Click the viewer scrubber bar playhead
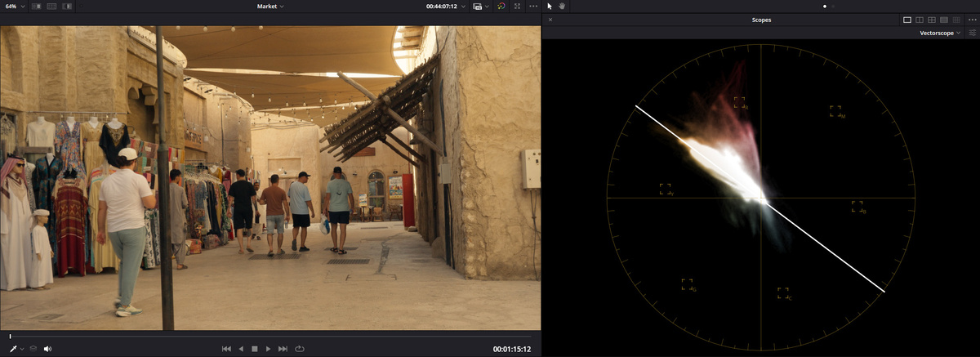 pyautogui.click(x=11, y=336)
